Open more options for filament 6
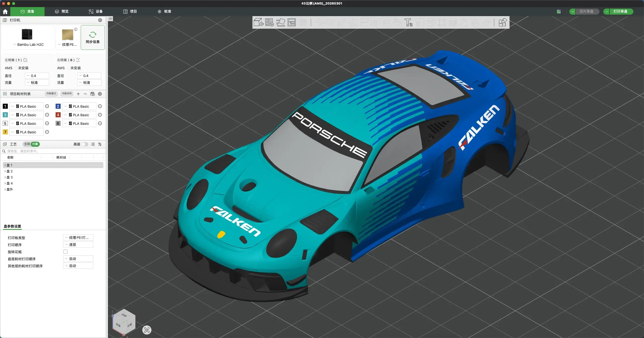Image resolution: width=644 pixels, height=338 pixels. 100,124
